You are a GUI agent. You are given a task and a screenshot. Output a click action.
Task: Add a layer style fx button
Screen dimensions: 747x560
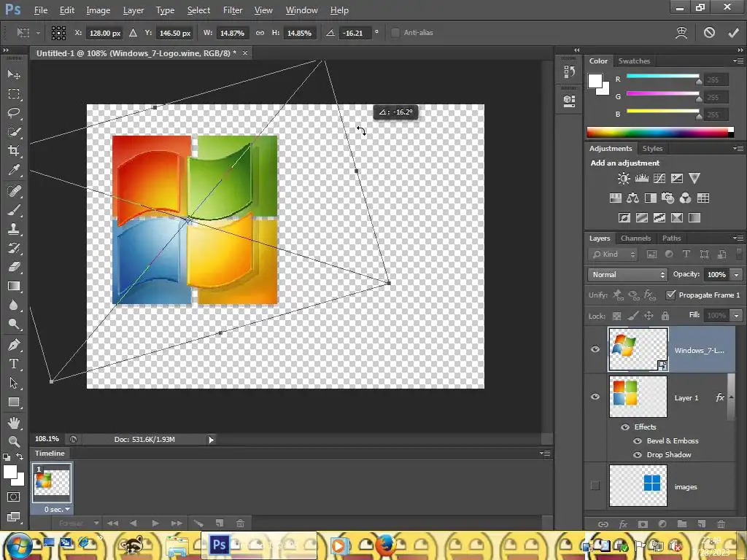click(x=623, y=524)
